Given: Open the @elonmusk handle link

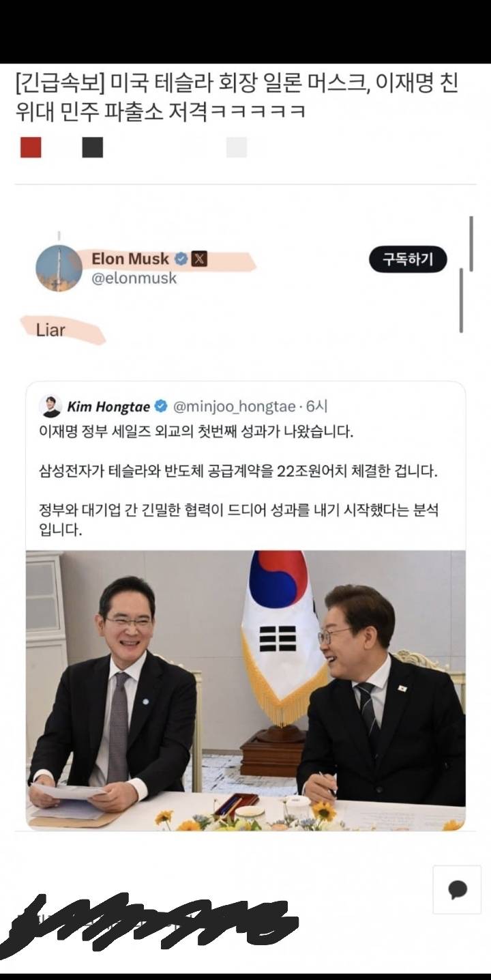Looking at the screenshot, I should tap(134, 278).
